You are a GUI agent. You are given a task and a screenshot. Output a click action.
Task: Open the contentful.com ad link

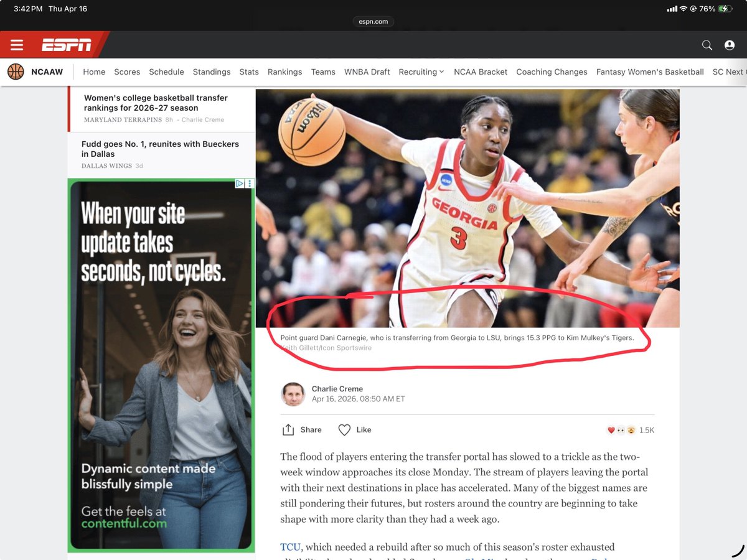pyautogui.click(x=124, y=523)
